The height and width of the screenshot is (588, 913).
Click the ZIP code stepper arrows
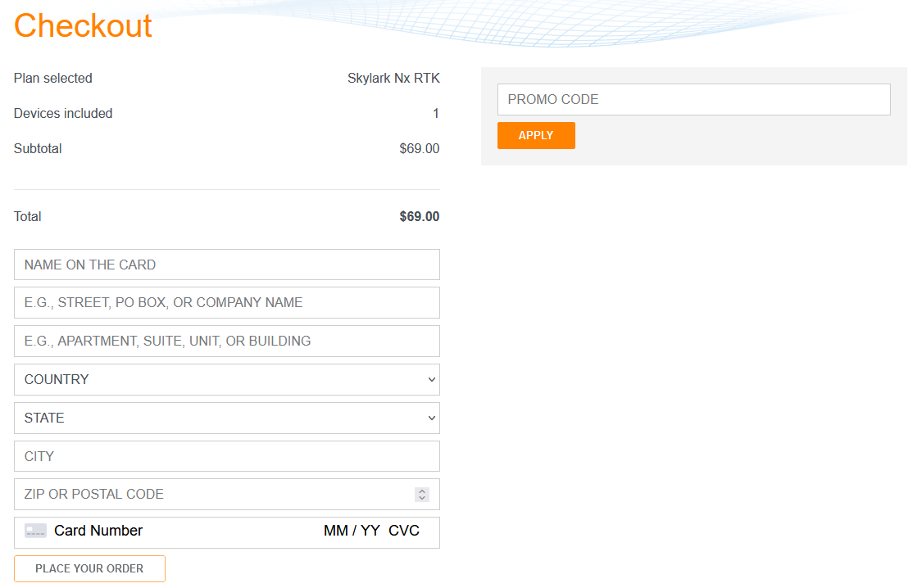click(422, 495)
